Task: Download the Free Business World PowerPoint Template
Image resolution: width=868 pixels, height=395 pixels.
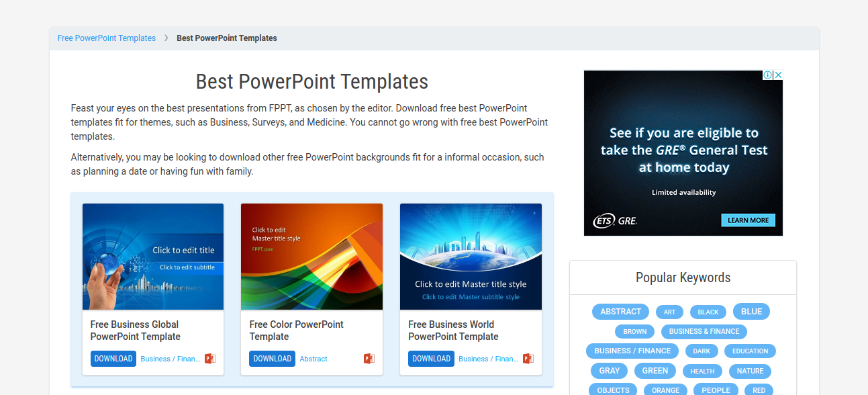Action: pyautogui.click(x=431, y=359)
